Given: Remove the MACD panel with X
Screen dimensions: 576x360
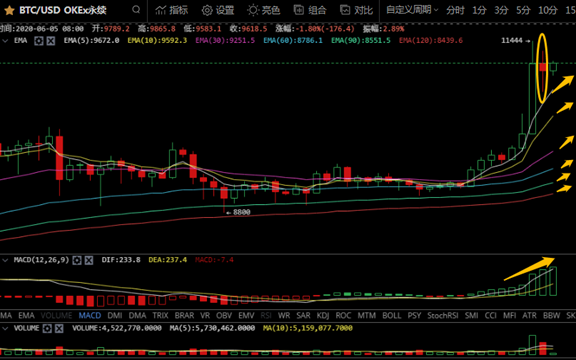Looking at the screenshot, I should pyautogui.click(x=89, y=260).
